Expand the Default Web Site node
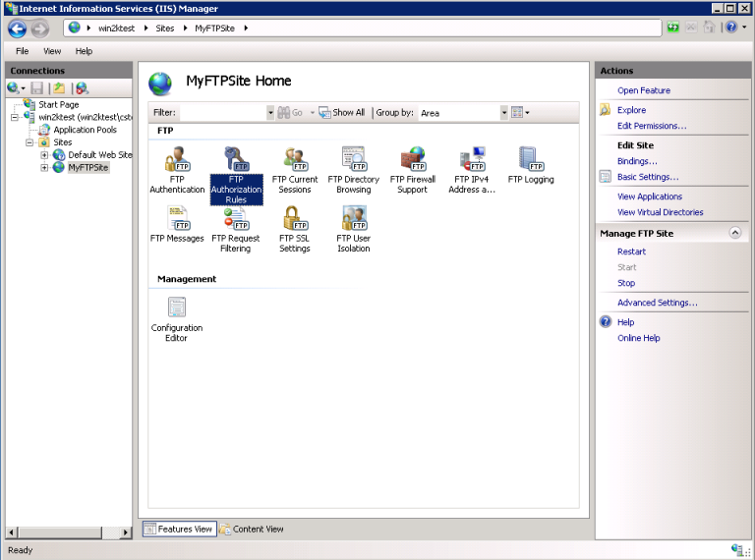This screenshot has height=560, width=755. click(44, 155)
